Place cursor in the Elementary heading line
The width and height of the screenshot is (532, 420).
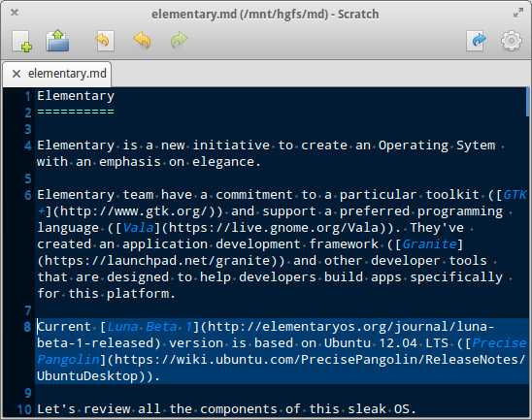point(76,96)
